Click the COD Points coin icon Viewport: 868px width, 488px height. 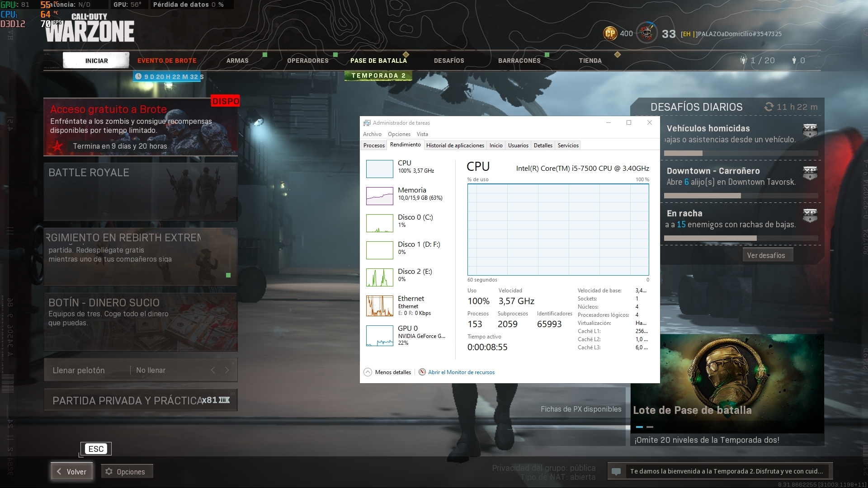click(x=610, y=33)
